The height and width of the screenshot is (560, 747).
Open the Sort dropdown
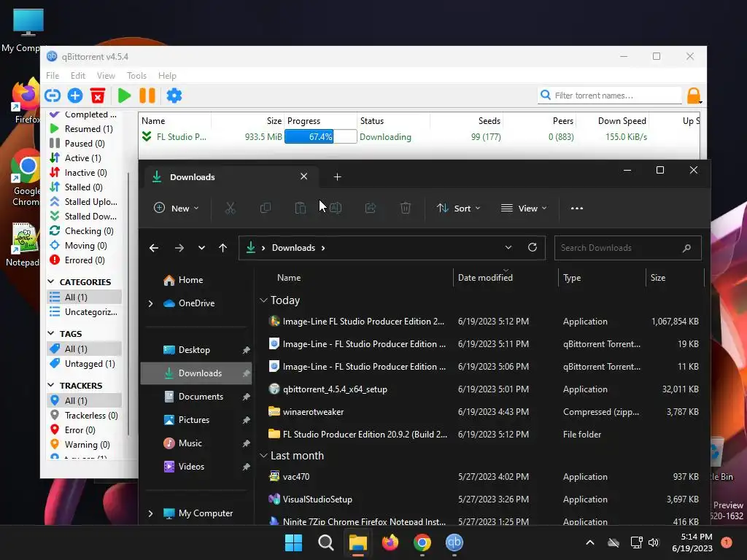458,208
